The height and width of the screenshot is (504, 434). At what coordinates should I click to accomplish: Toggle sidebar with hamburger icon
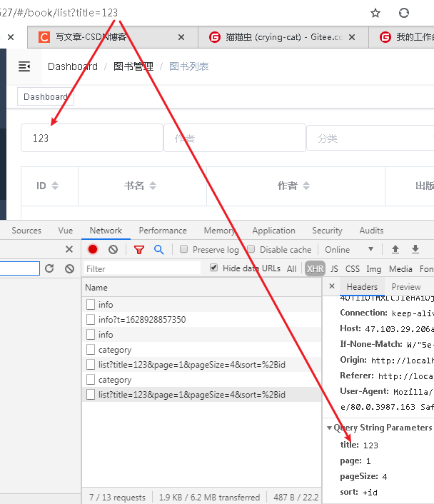coord(24,66)
